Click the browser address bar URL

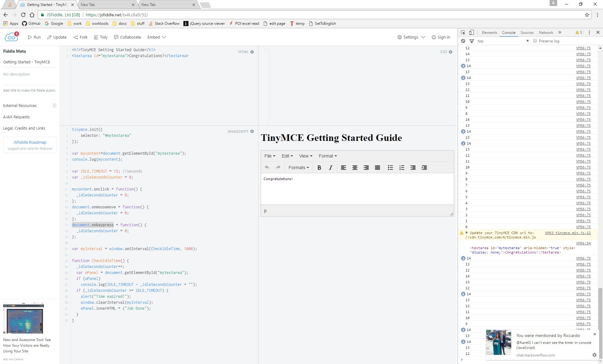117,15
